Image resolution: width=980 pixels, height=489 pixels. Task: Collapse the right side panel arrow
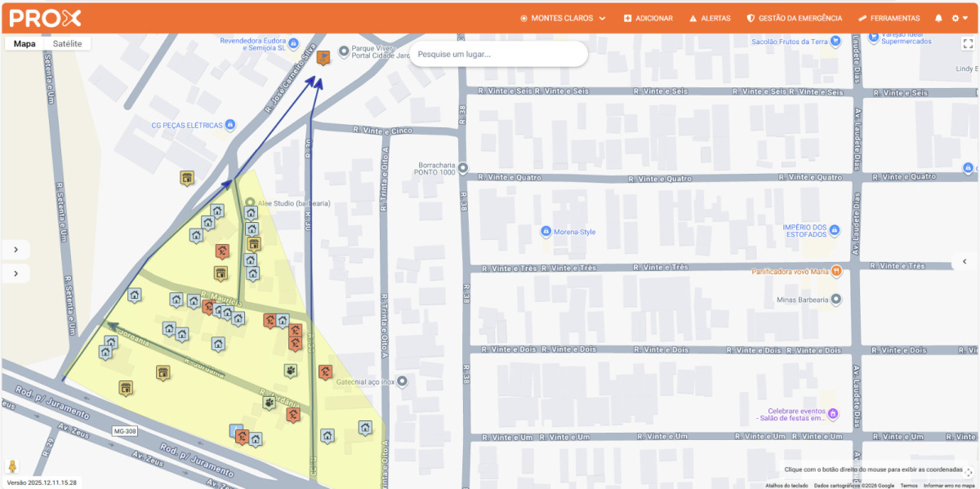964,261
